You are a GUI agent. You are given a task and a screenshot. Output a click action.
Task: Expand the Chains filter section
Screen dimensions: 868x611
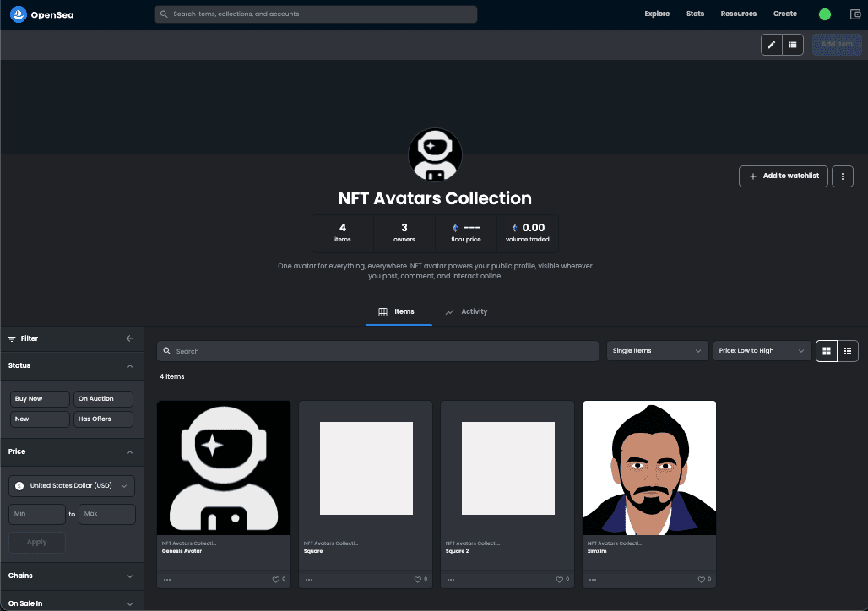72,575
